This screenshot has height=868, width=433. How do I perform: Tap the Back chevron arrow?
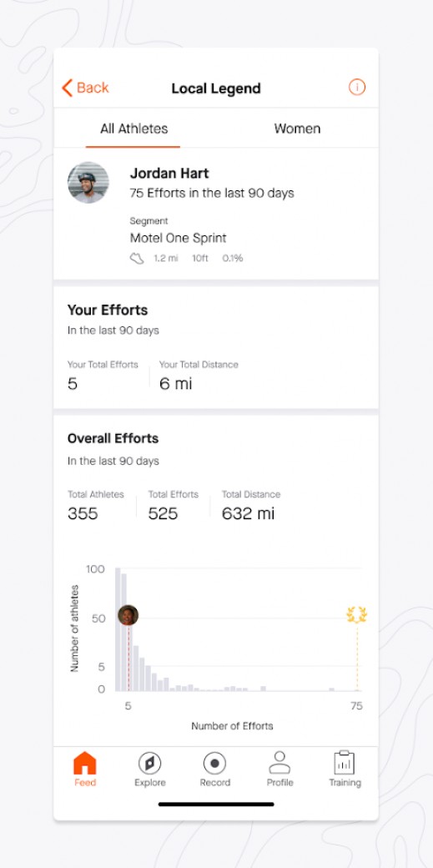[67, 88]
